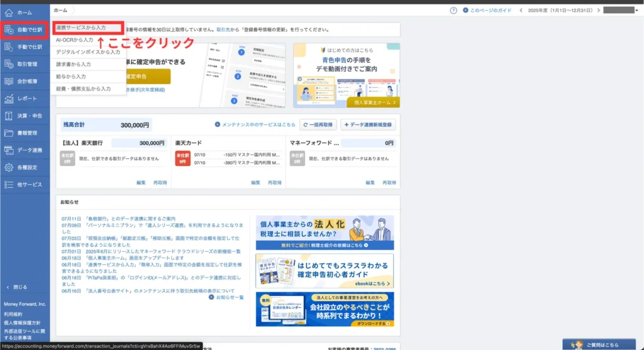This screenshot has width=644, height=350.
Task: Choose AI-OCRから入力 from the menu
Action: pos(70,40)
